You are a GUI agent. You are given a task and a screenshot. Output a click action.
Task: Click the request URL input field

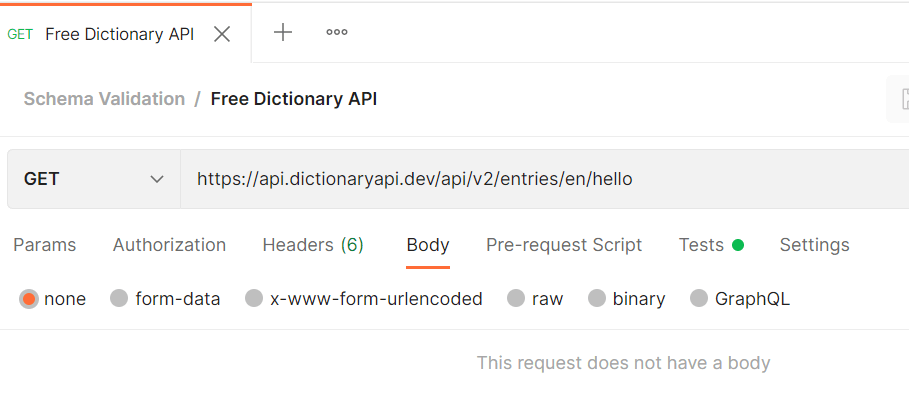(x=540, y=179)
